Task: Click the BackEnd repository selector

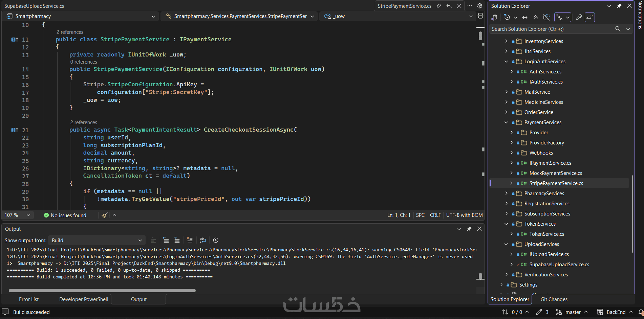Action: point(615,312)
